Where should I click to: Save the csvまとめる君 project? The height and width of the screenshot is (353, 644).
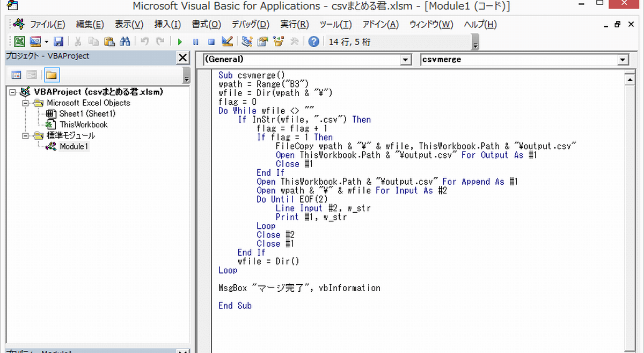pos(58,41)
